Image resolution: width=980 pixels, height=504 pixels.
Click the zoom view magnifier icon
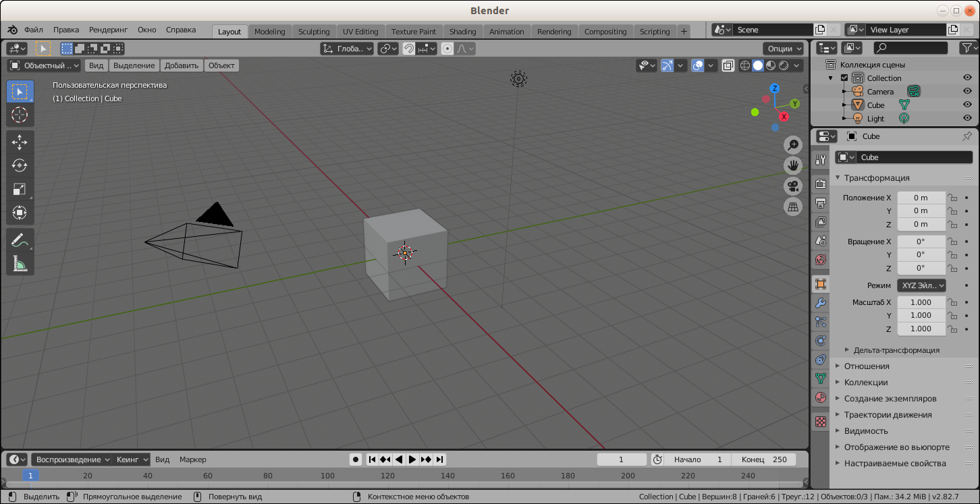tap(793, 145)
